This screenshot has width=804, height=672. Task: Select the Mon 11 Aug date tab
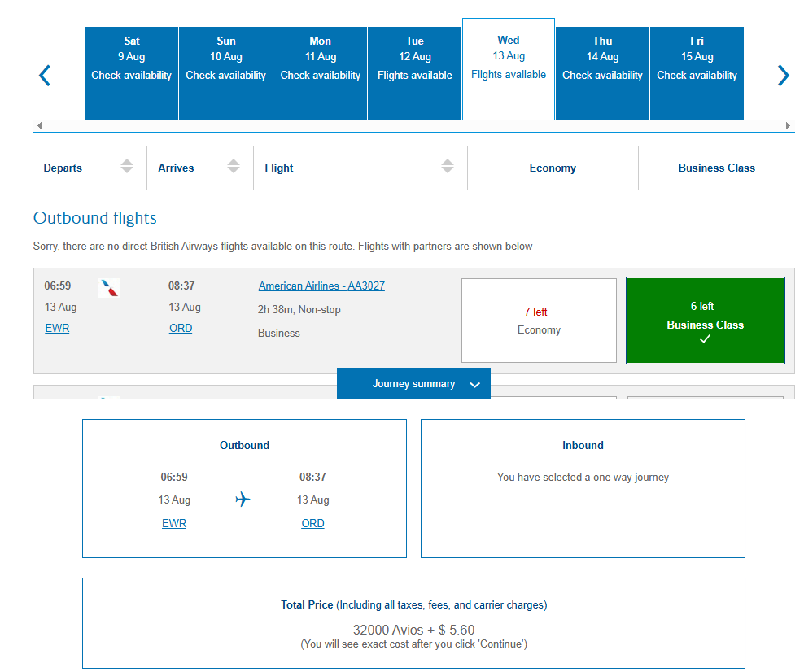pos(320,73)
